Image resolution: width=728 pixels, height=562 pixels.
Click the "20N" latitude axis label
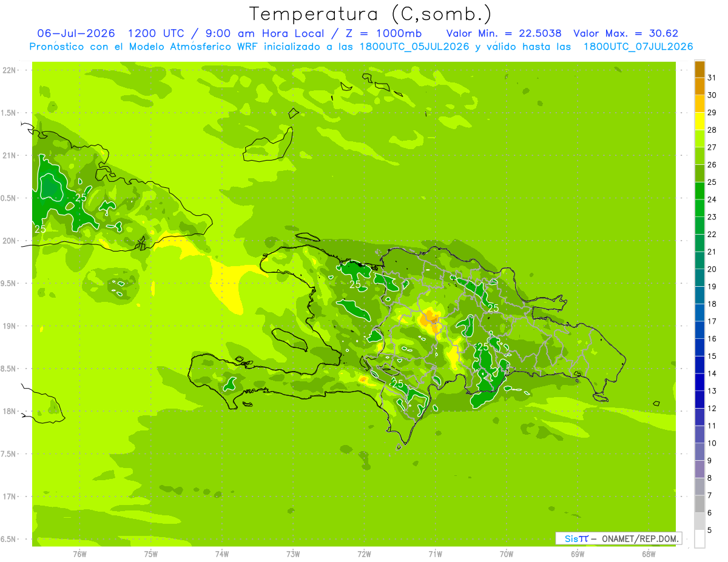[x=10, y=241]
